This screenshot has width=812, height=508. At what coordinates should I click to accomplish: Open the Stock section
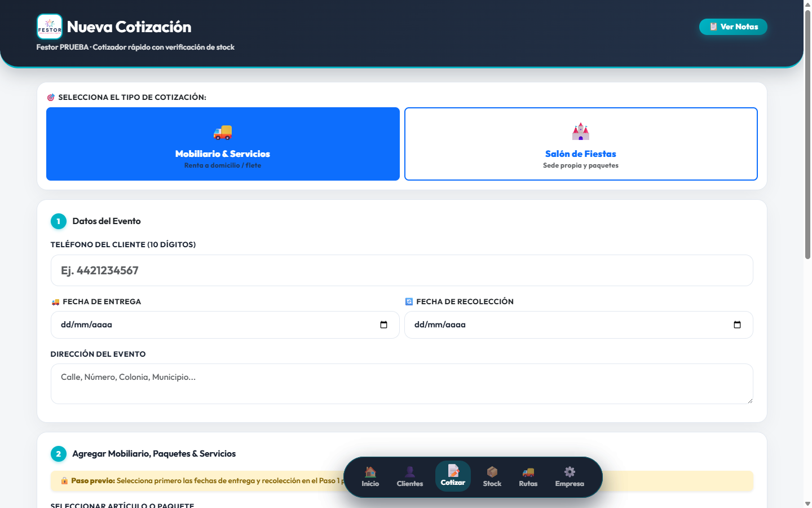492,476
